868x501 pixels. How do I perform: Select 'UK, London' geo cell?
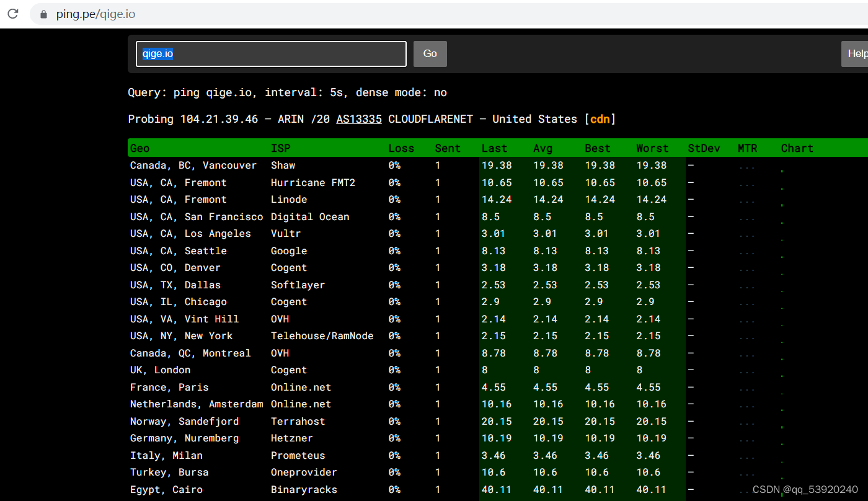tap(161, 370)
